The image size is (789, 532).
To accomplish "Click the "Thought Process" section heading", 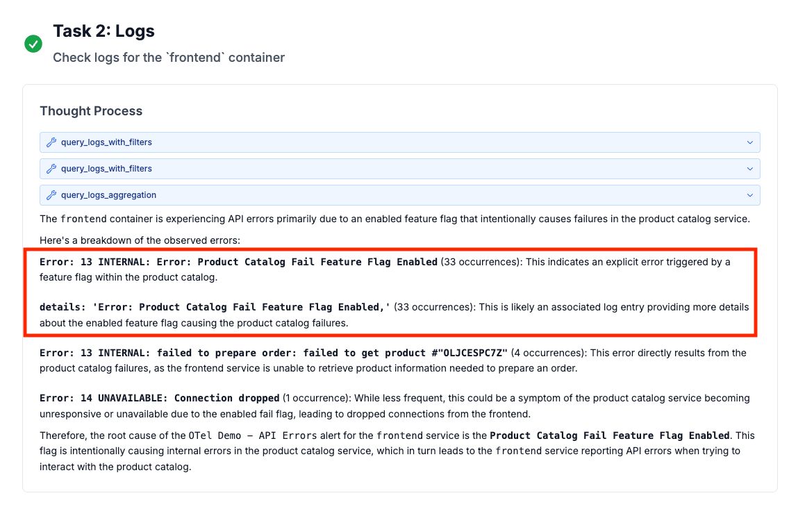I will (x=91, y=111).
